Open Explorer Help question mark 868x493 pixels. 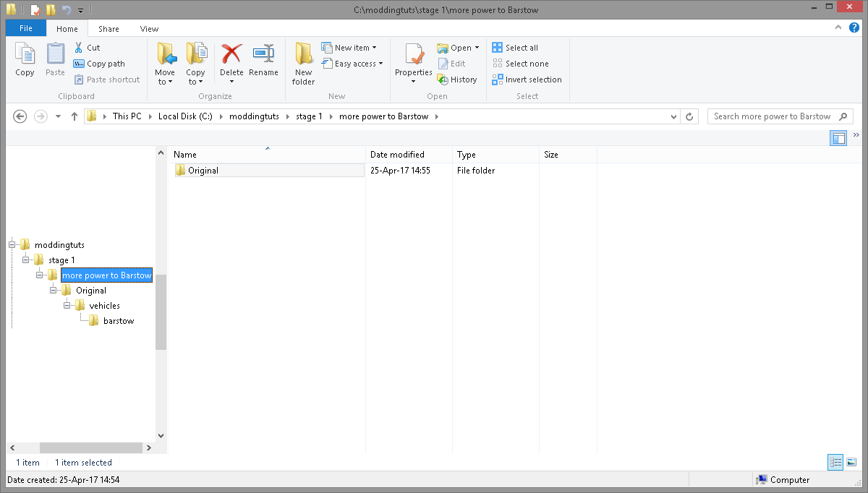tap(854, 28)
